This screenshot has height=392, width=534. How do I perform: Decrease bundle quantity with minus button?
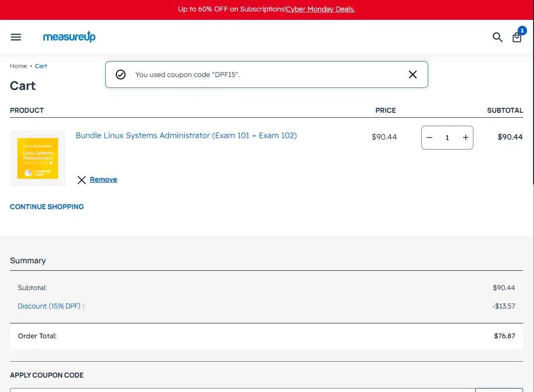click(x=429, y=138)
